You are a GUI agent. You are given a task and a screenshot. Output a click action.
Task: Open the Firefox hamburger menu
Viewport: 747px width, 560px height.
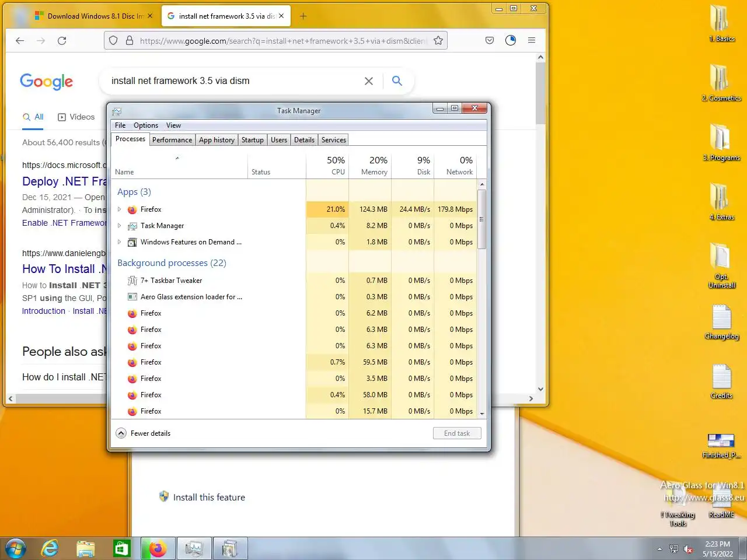[532, 40]
